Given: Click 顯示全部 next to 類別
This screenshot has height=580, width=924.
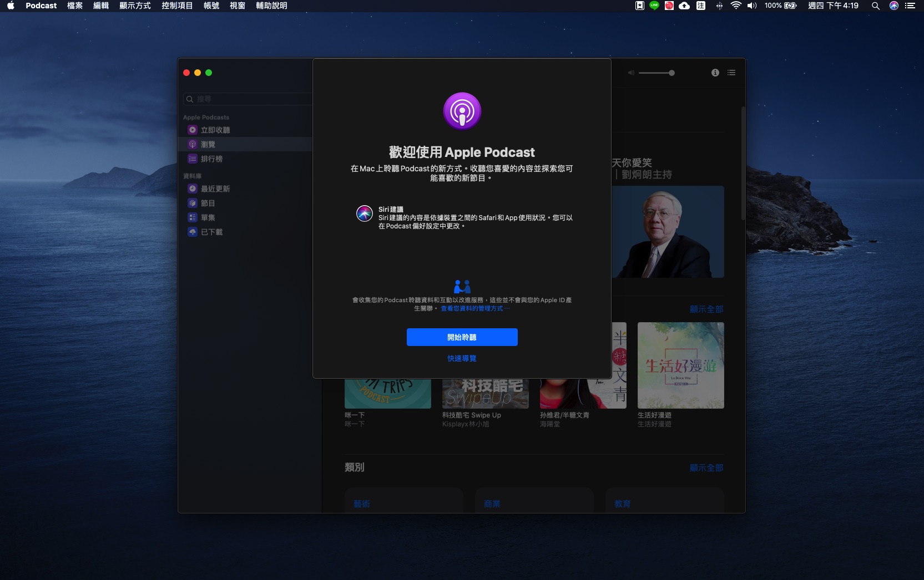Looking at the screenshot, I should coord(706,467).
